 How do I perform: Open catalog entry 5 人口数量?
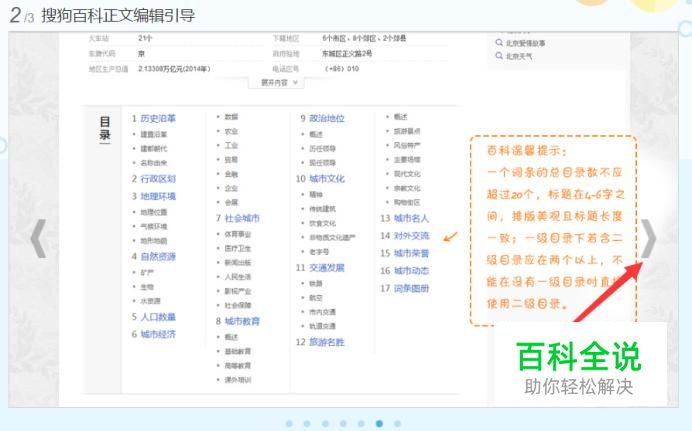coord(158,317)
